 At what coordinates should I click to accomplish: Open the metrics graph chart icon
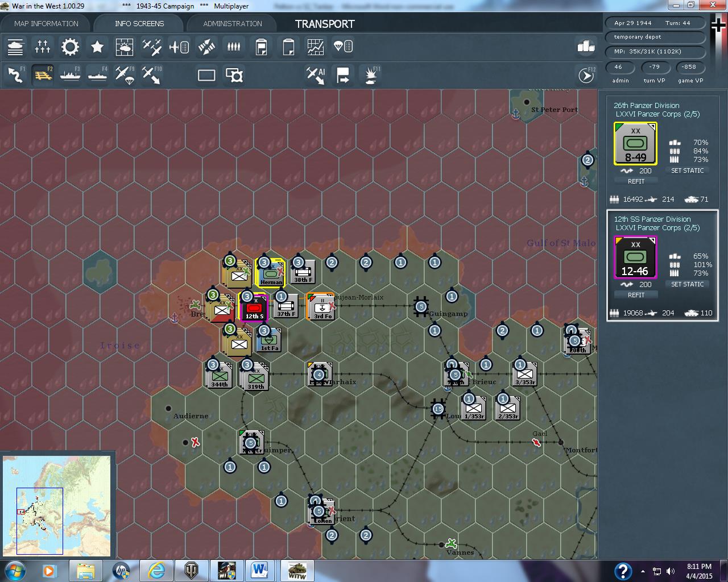[x=316, y=47]
